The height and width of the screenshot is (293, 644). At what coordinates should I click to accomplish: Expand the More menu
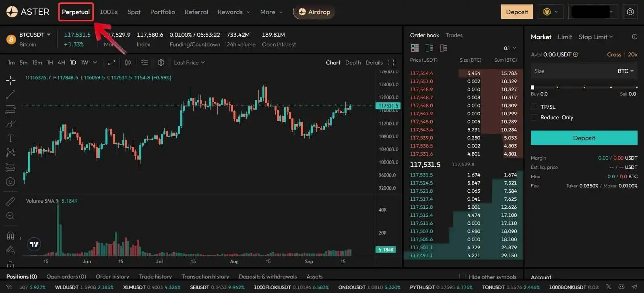271,12
